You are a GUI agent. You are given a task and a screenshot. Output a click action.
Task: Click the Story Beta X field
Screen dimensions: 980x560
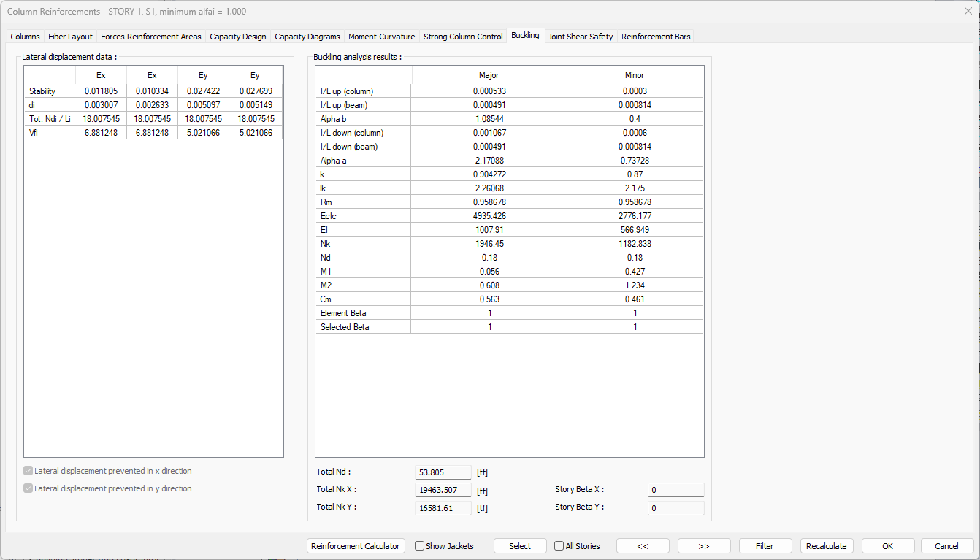coord(675,490)
